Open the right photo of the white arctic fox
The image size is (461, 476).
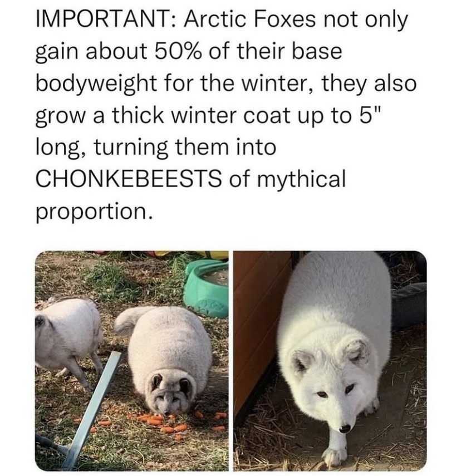pyautogui.click(x=330, y=361)
